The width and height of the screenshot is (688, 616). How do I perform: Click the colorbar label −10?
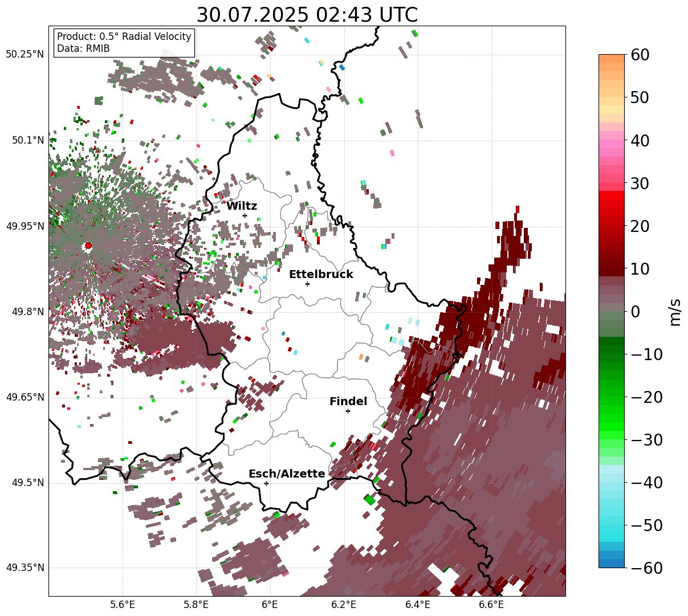click(x=646, y=354)
